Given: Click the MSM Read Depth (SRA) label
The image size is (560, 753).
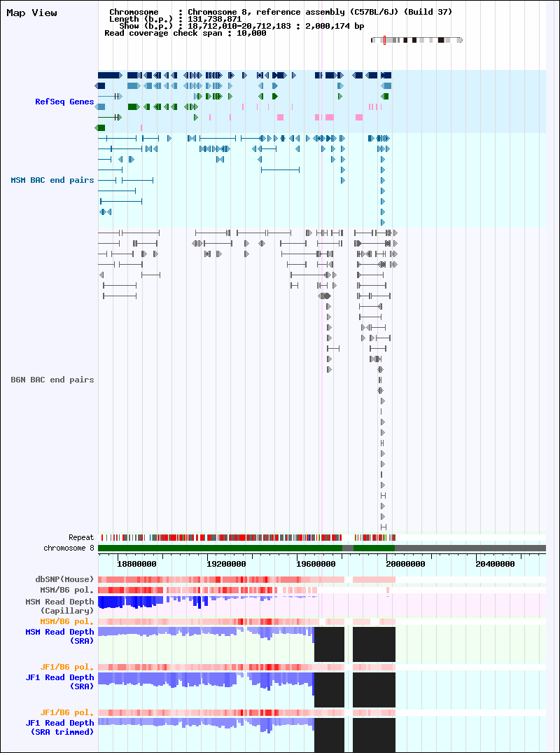Looking at the screenshot, I should pos(60,636).
